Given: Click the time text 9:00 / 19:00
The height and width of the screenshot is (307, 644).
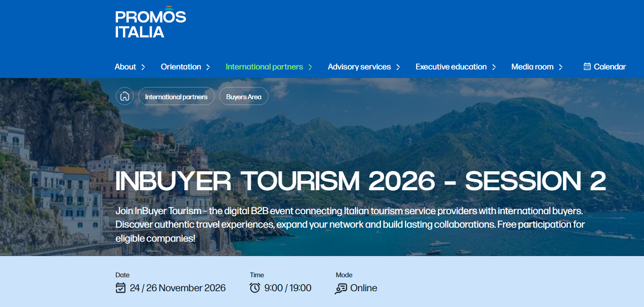Looking at the screenshot, I should (288, 288).
